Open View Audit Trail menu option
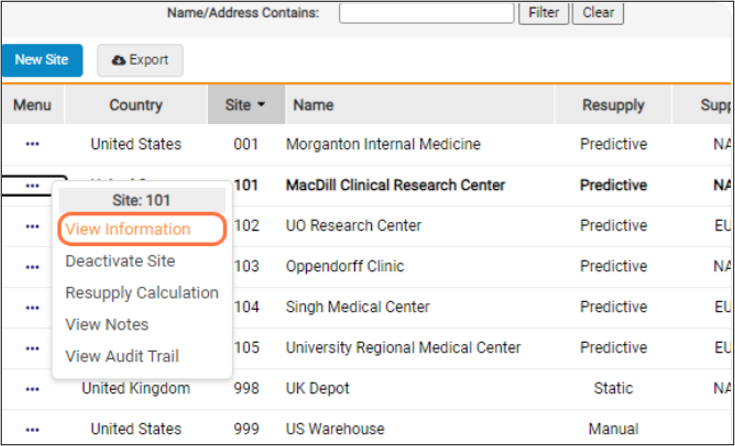Viewport: 735px width, 446px height. 122,356
